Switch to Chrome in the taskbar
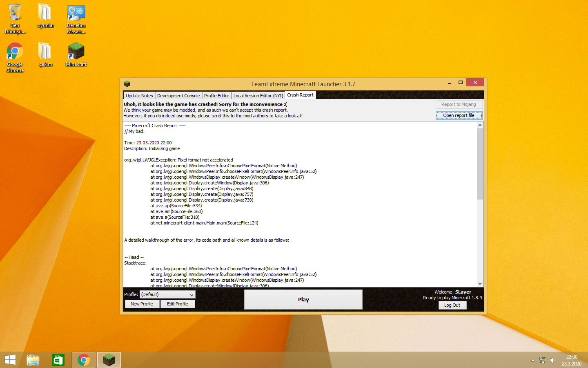The width and height of the screenshot is (588, 368). click(84, 360)
